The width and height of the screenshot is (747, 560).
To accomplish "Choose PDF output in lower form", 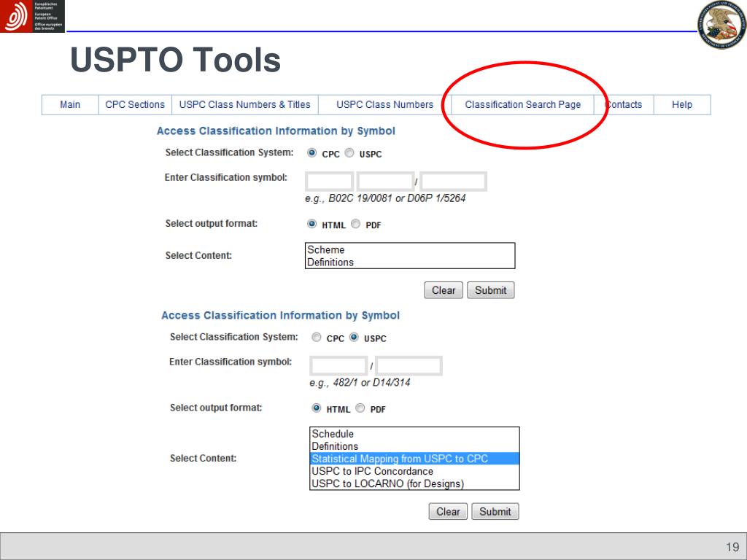I will (360, 408).
